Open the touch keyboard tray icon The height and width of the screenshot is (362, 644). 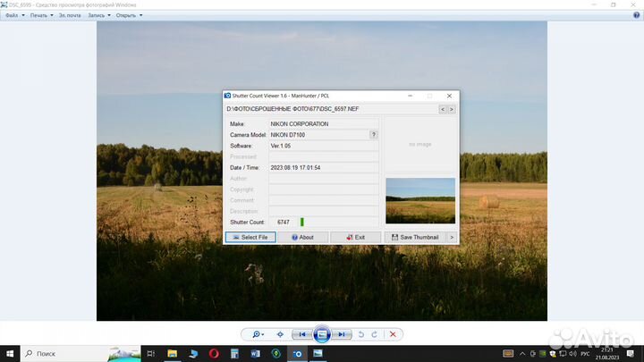pyautogui.click(x=508, y=353)
